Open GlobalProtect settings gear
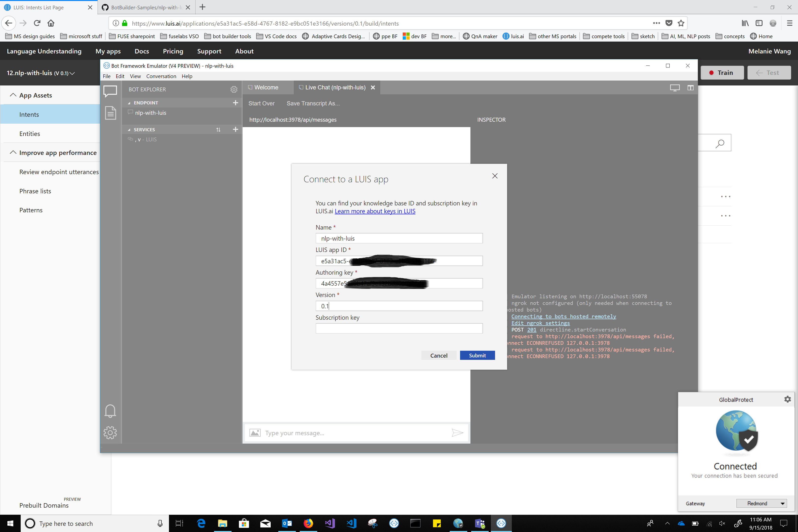Image resolution: width=798 pixels, height=532 pixels. [x=787, y=399]
